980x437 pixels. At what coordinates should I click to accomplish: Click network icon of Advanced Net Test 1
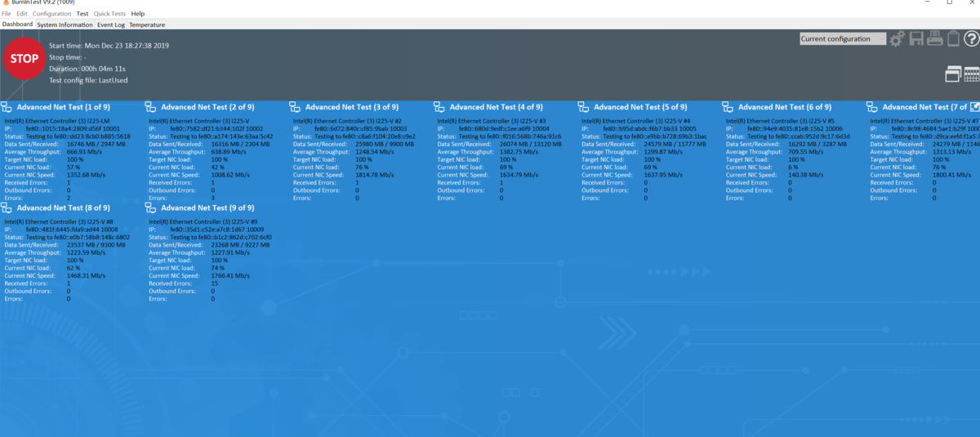coord(7,107)
